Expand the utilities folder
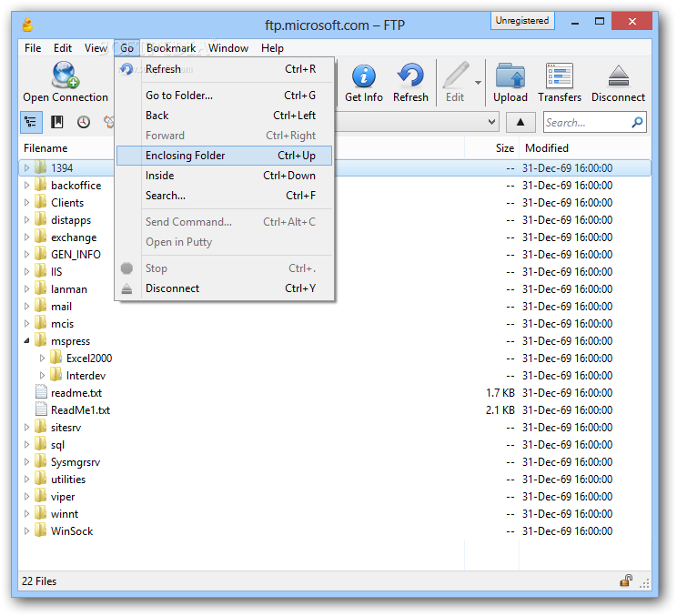This screenshot has width=677, height=616. click(x=26, y=479)
